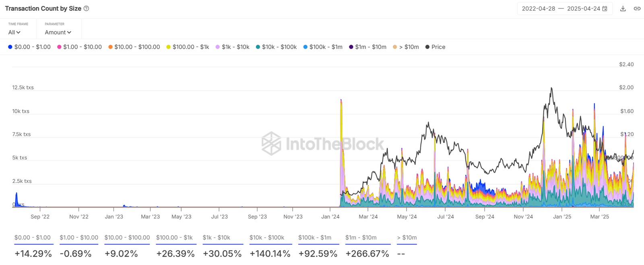
Task: Click the calendar icon in date range
Action: [x=605, y=8]
